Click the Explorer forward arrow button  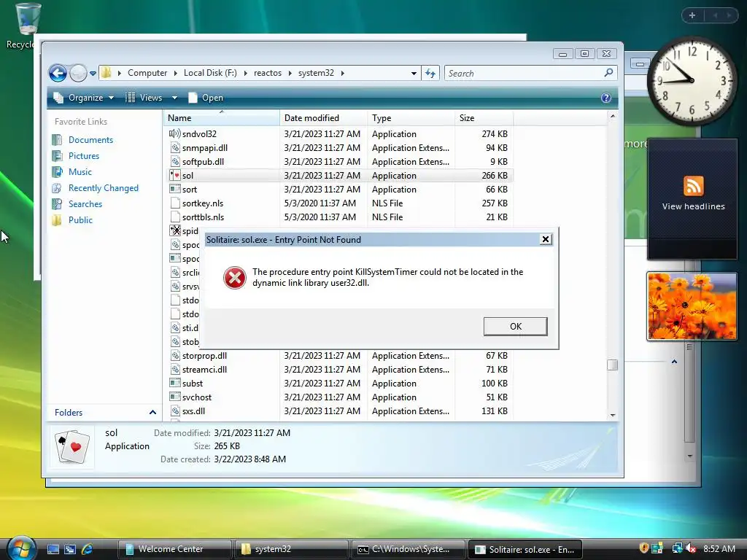click(x=78, y=74)
